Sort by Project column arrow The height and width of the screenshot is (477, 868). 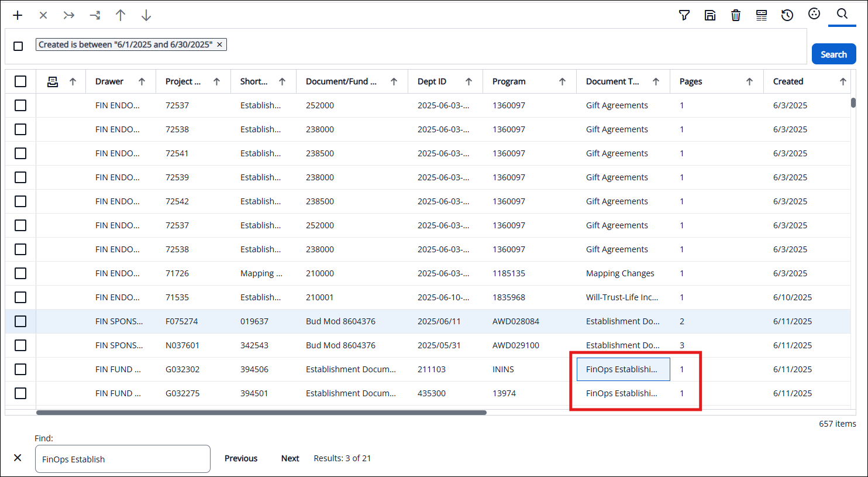[216, 82]
